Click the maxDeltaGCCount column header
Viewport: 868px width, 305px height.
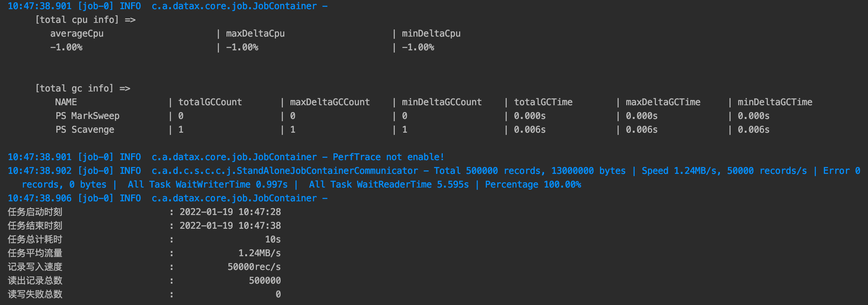pos(330,102)
